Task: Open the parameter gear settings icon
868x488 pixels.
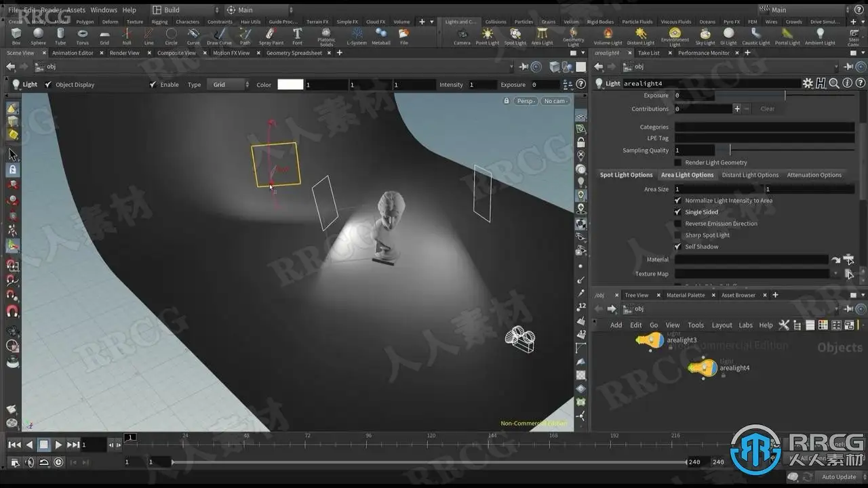Action: click(807, 83)
